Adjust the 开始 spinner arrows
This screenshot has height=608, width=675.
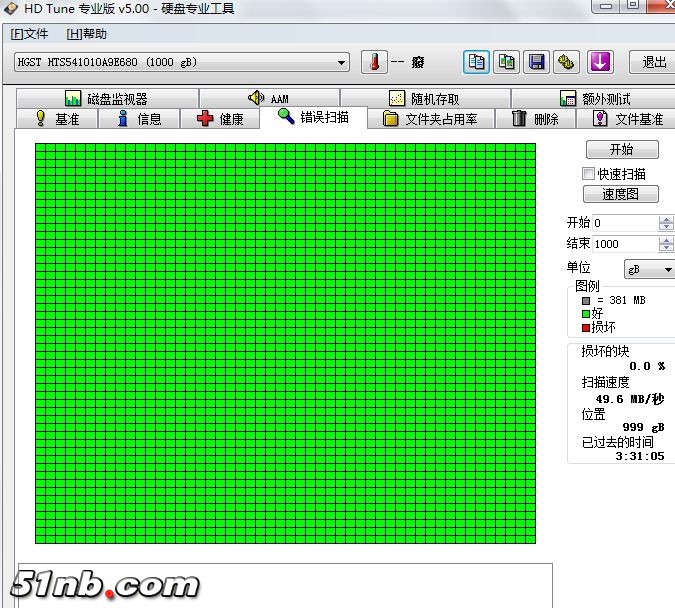[x=666, y=223]
